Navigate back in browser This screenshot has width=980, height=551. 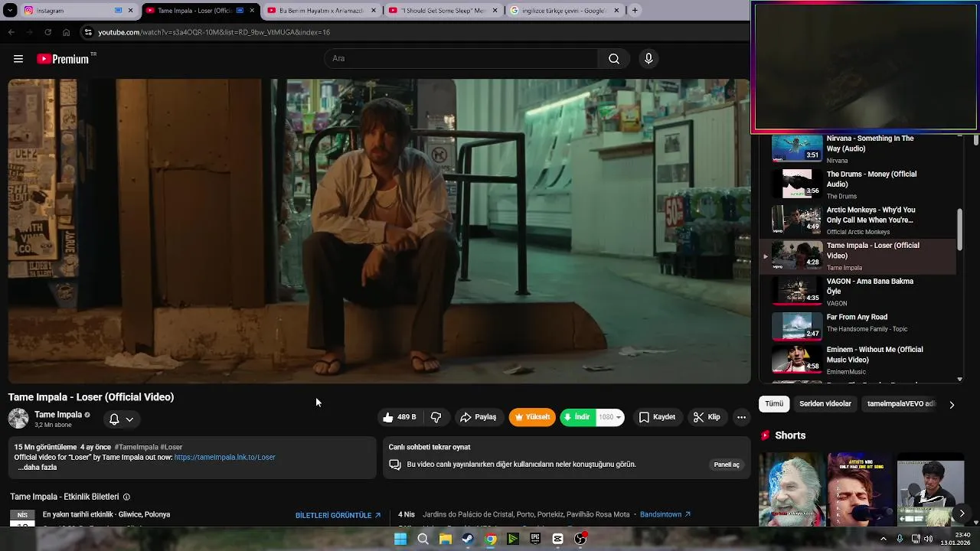point(11,32)
